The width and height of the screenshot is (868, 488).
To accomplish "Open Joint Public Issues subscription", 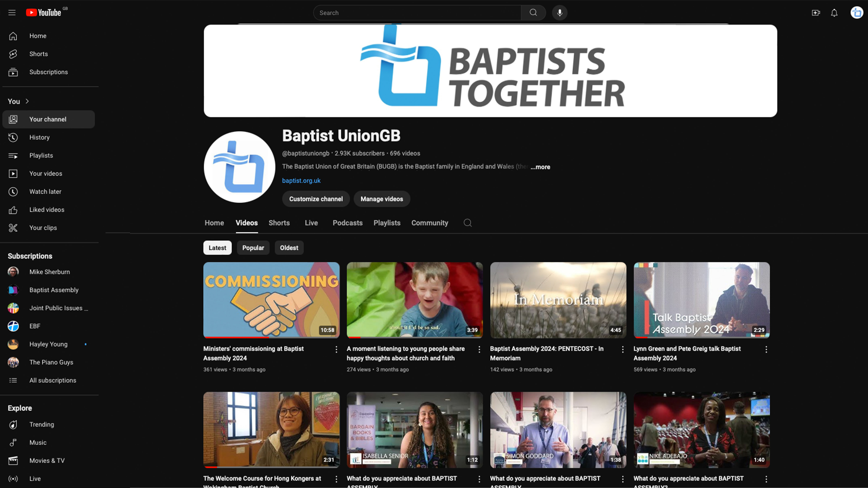I will [x=48, y=308].
